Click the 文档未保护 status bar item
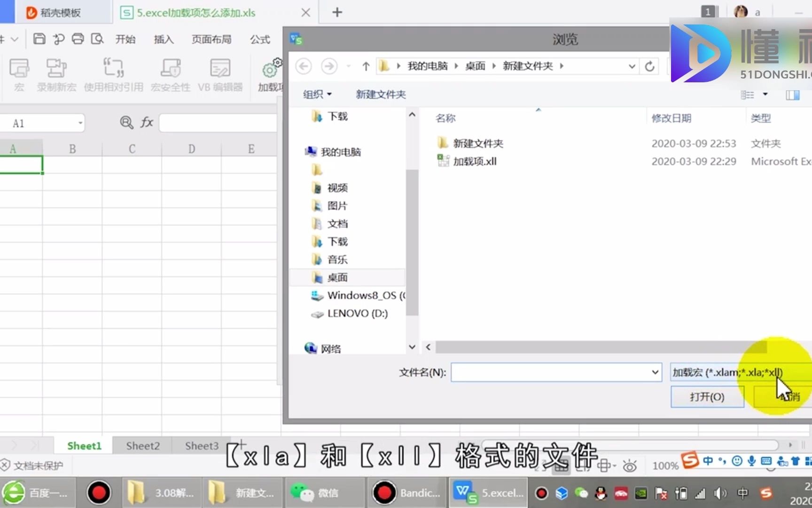This screenshot has height=508, width=812. pos(31,465)
